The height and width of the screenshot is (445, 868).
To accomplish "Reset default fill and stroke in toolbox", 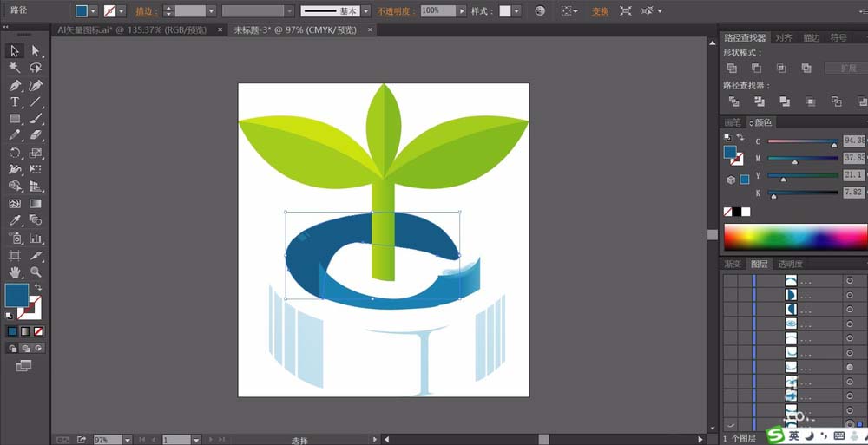I will pyautogui.click(x=10, y=316).
